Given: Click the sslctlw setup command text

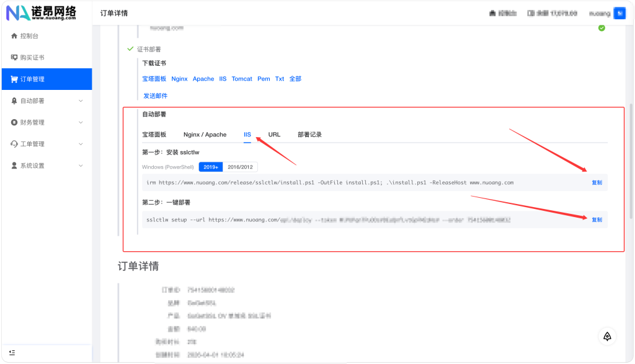Looking at the screenshot, I should click(x=329, y=220).
